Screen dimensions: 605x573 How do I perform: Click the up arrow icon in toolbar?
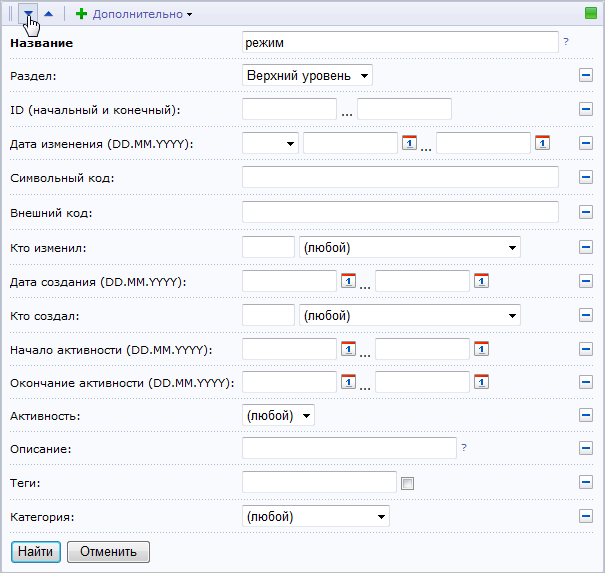click(x=49, y=14)
